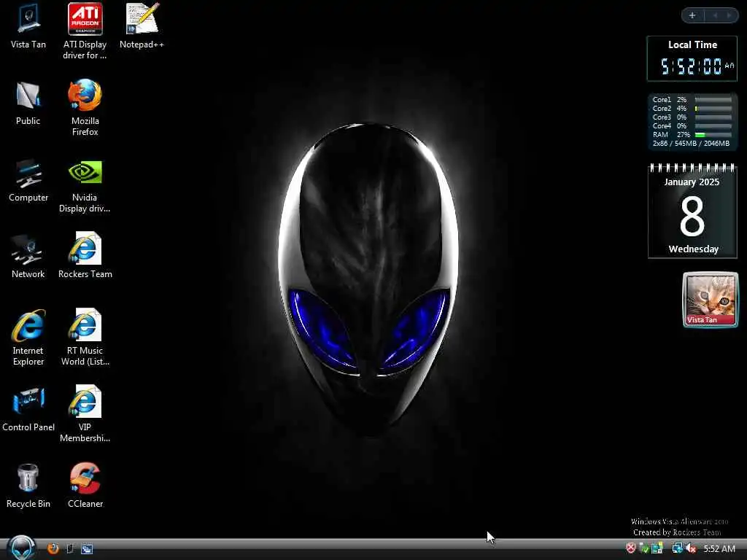Open the Recycle Bin
The width and height of the screenshot is (747, 560).
tap(28, 486)
